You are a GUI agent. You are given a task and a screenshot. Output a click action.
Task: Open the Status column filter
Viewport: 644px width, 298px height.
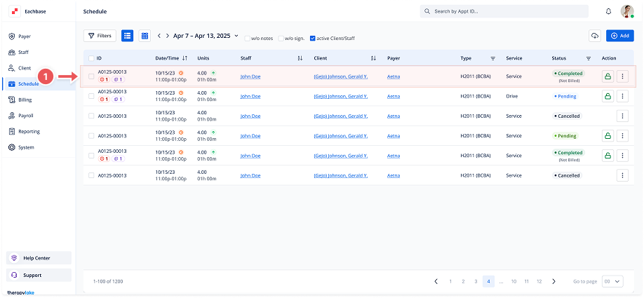(589, 58)
